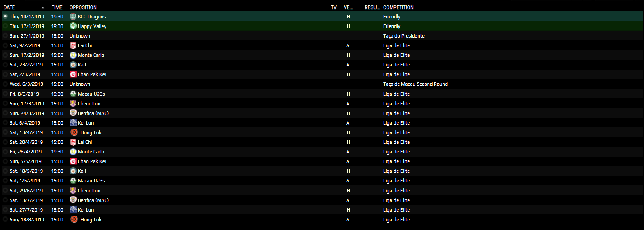Select radio marker for Thu 17/1/2019 fixture
The width and height of the screenshot is (644, 230).
[x=5, y=26]
